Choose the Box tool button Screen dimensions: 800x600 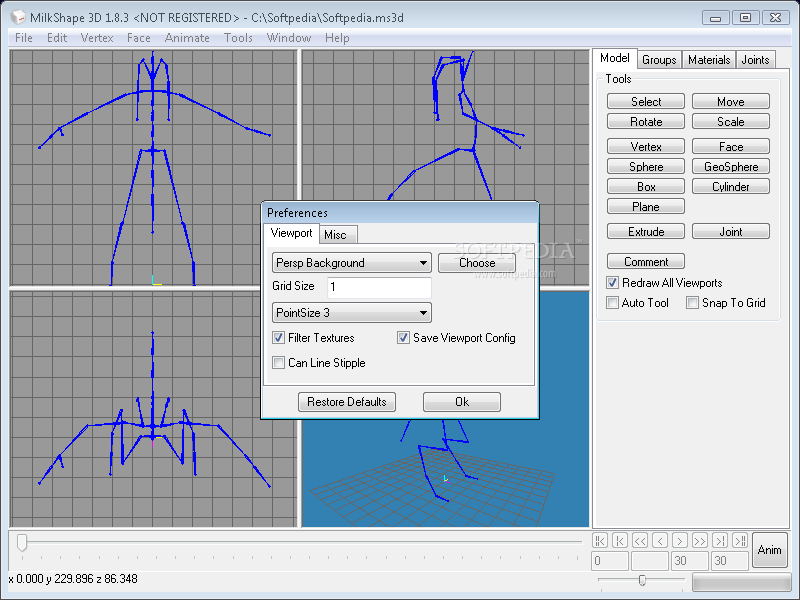(646, 186)
